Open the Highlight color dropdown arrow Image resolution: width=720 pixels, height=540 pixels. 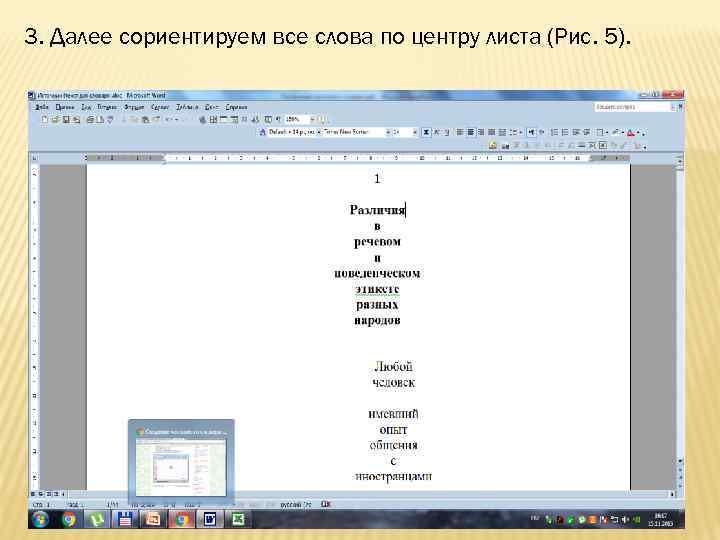click(623, 132)
